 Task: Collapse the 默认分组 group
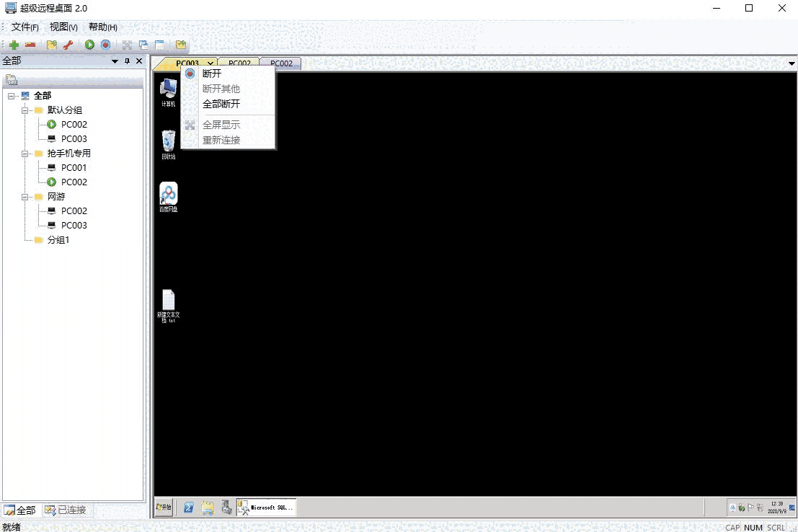(25, 110)
